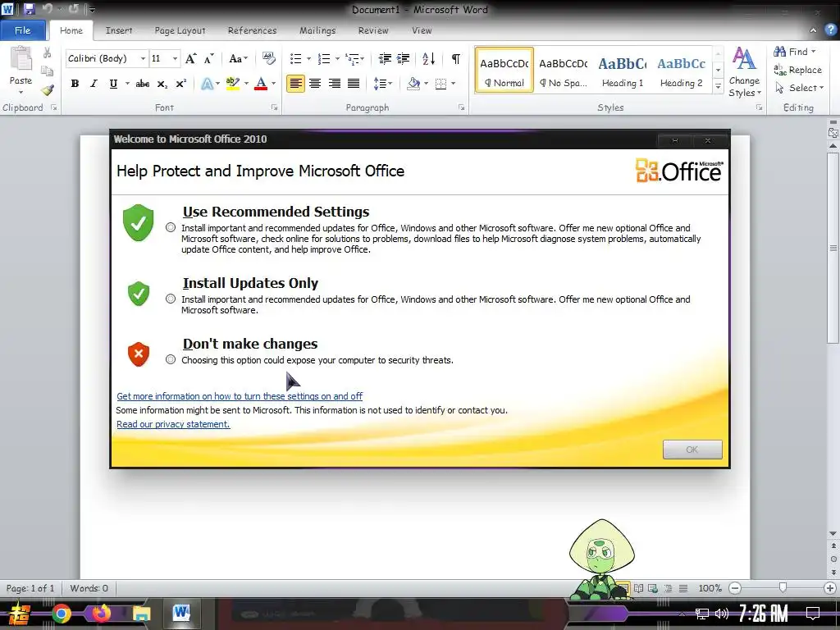
Task: Open Chrome from taskbar
Action: pos(61,614)
